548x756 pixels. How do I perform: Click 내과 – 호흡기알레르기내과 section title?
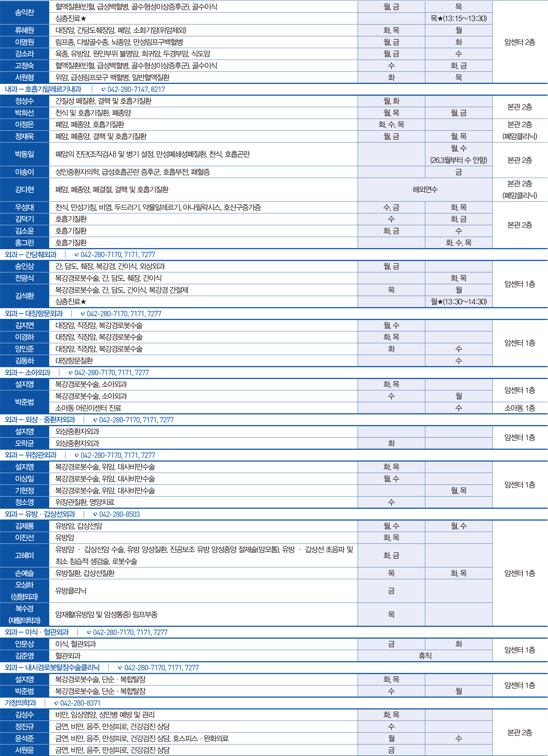point(43,89)
